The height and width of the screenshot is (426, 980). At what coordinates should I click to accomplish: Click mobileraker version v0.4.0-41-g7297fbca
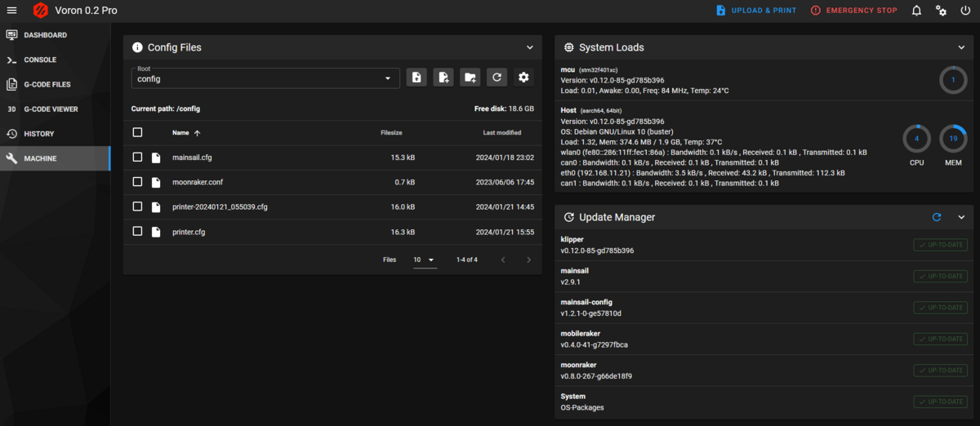coord(594,344)
